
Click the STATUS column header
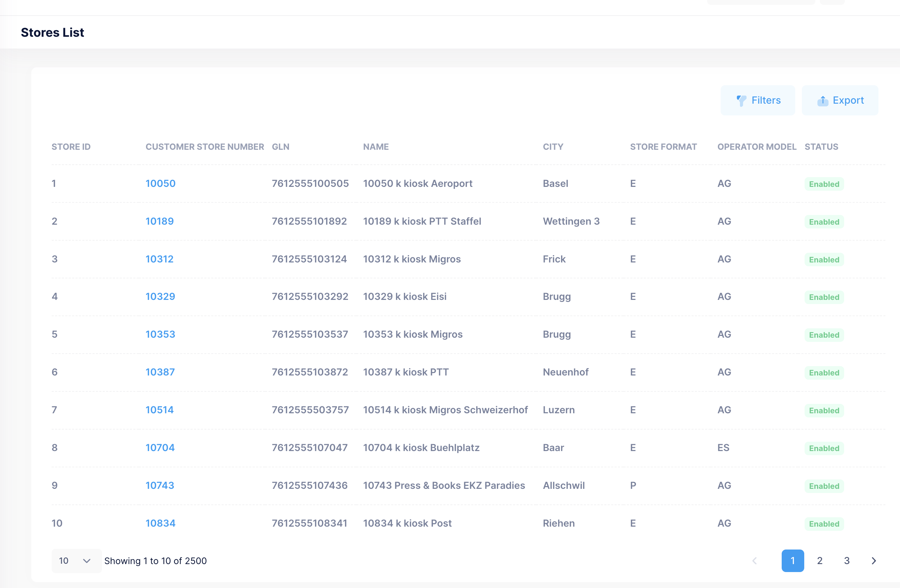pos(821,147)
